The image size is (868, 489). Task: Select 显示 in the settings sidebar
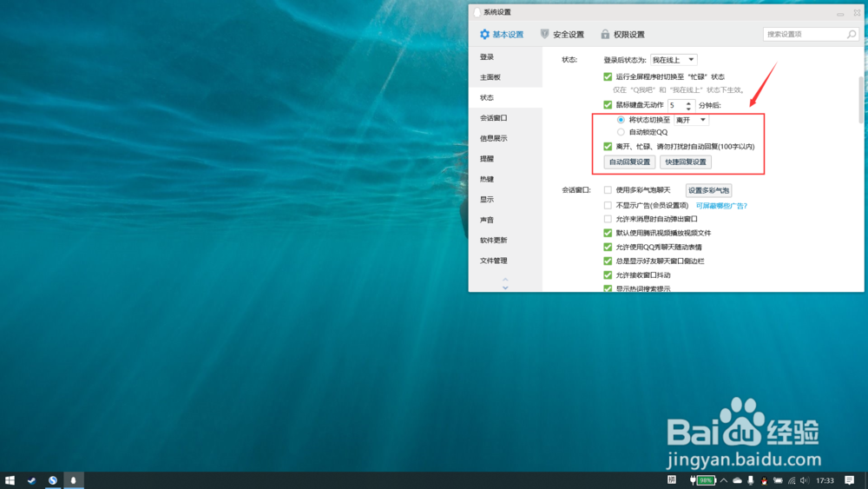tap(505, 200)
